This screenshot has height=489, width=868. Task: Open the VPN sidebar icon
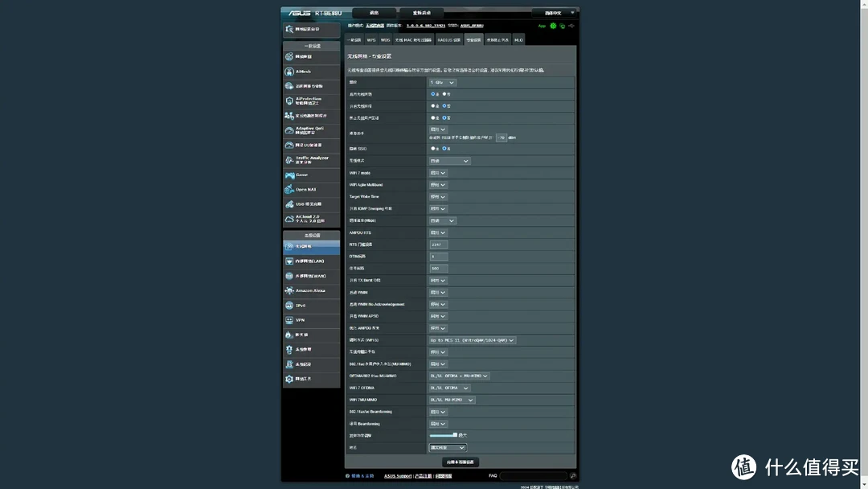point(289,320)
